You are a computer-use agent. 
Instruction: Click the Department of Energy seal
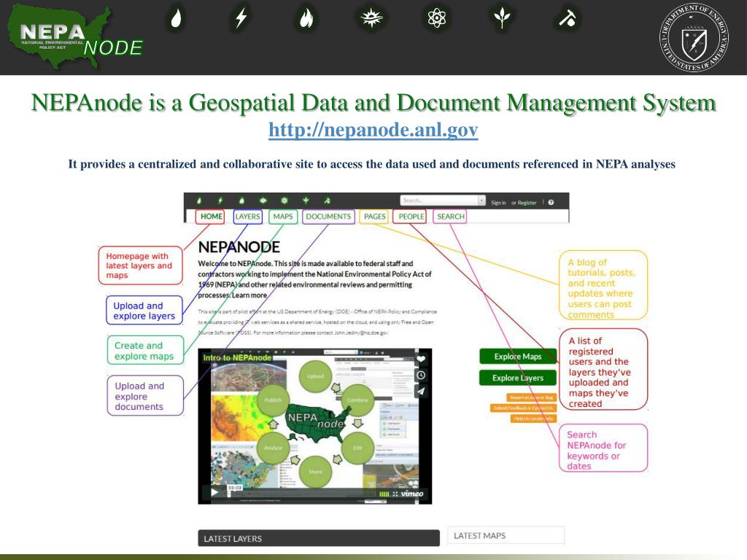[x=694, y=38]
